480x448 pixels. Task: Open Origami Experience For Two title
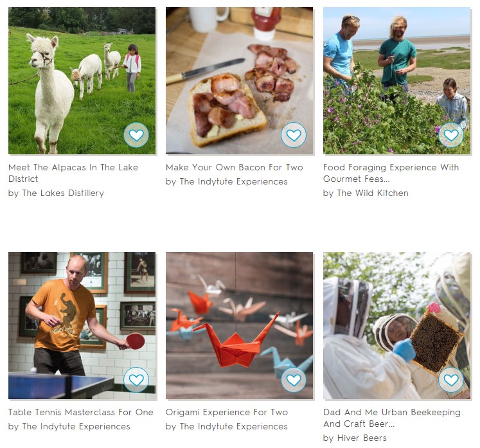coord(227,412)
